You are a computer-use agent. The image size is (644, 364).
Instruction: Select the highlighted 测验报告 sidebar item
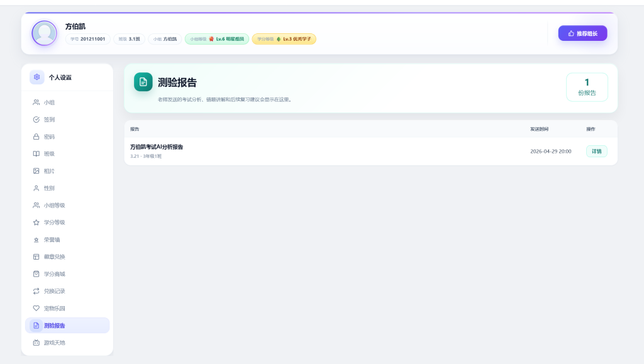pyautogui.click(x=67, y=326)
